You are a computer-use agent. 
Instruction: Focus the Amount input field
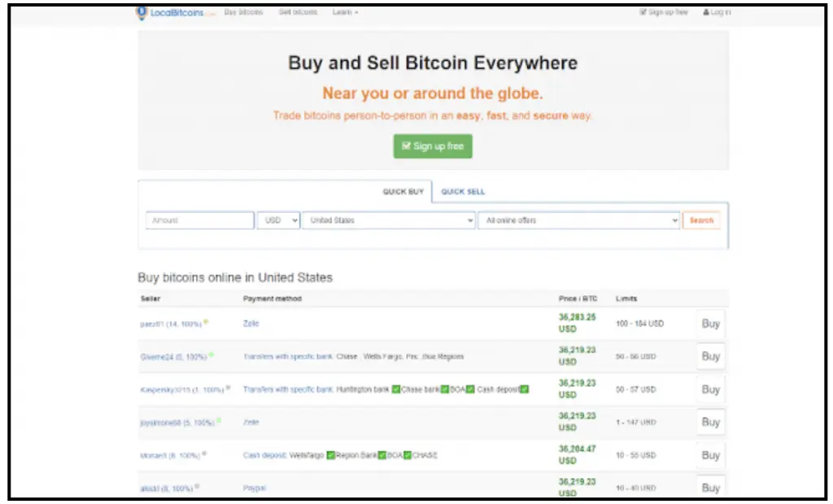click(200, 220)
